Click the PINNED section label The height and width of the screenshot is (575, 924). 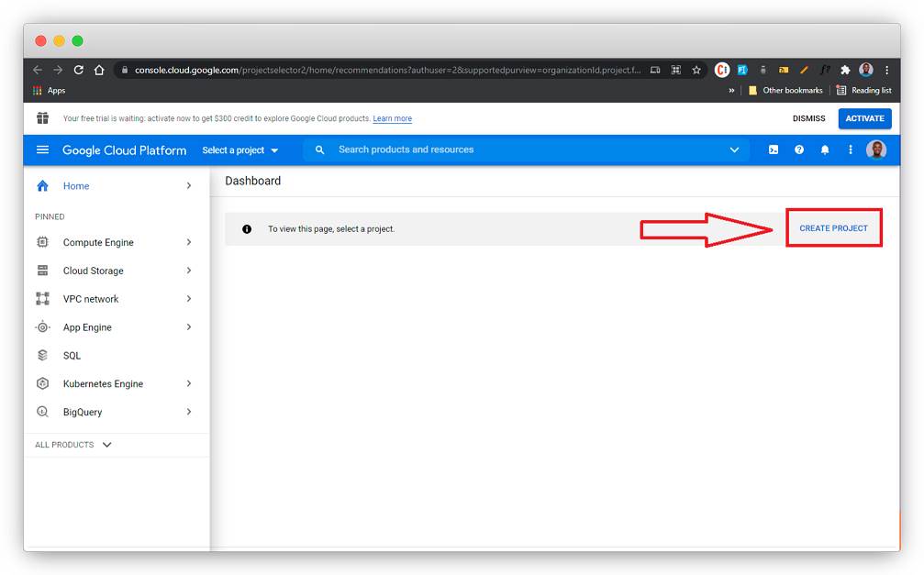tap(50, 216)
